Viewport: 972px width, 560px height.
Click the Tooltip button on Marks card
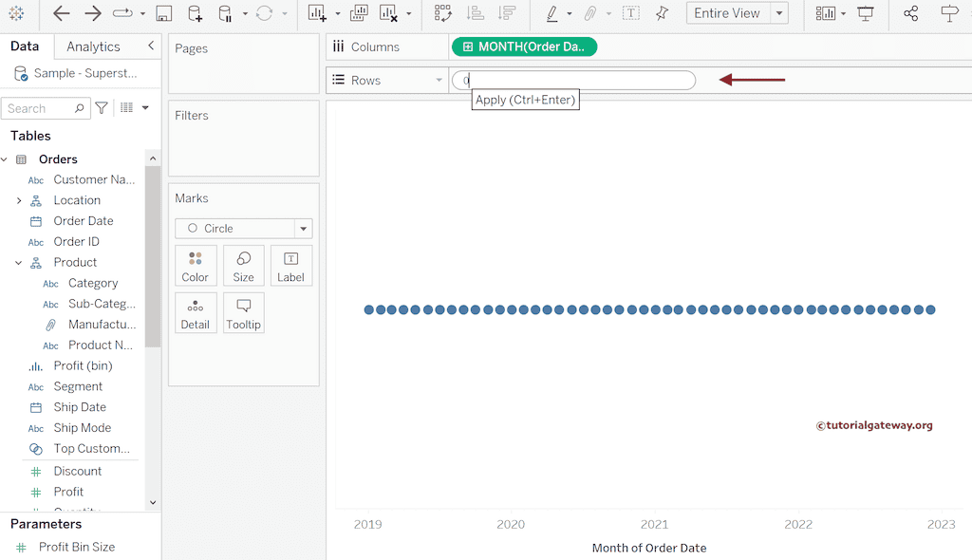tap(243, 312)
